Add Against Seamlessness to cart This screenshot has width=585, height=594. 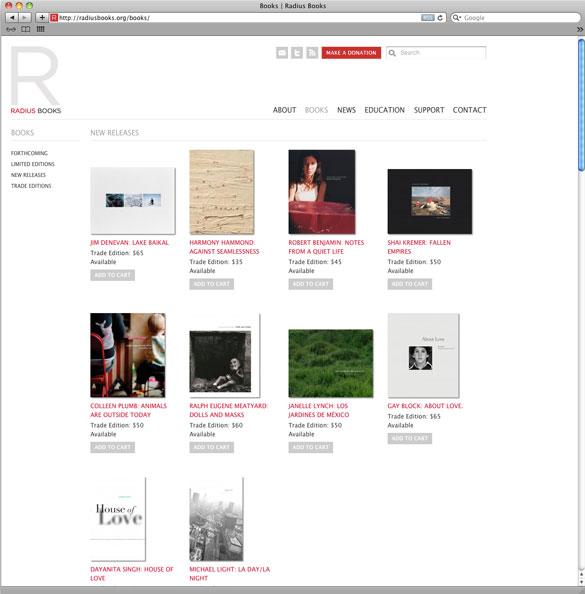[x=211, y=284]
